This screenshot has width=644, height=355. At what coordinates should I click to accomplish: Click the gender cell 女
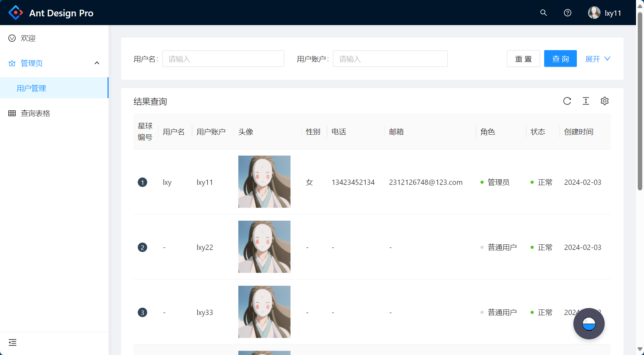[x=309, y=182]
